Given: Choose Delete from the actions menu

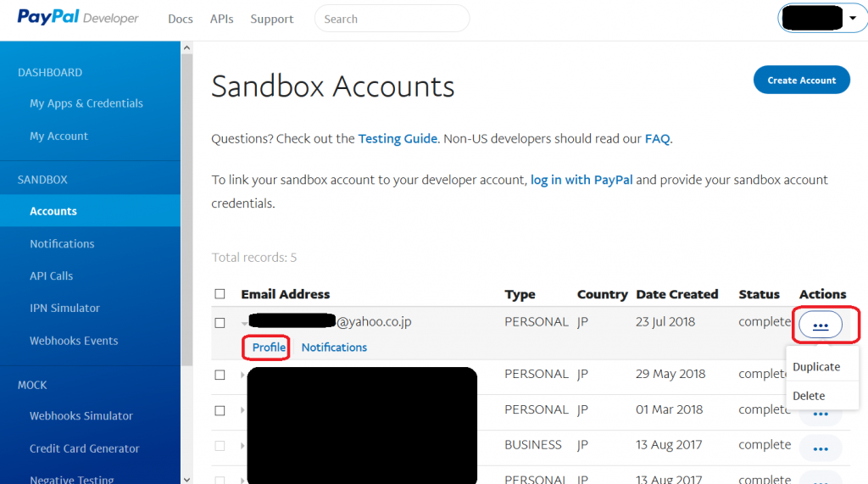Looking at the screenshot, I should 809,396.
